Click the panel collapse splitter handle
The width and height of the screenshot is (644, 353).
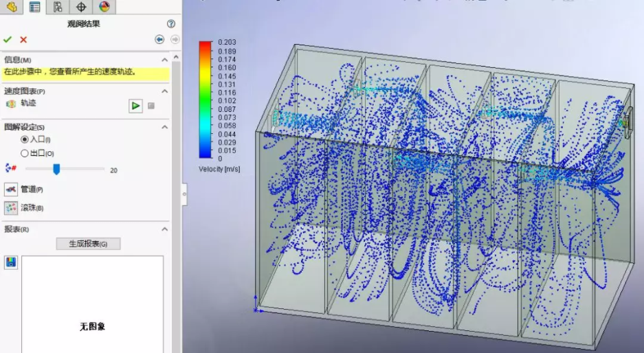(184, 194)
